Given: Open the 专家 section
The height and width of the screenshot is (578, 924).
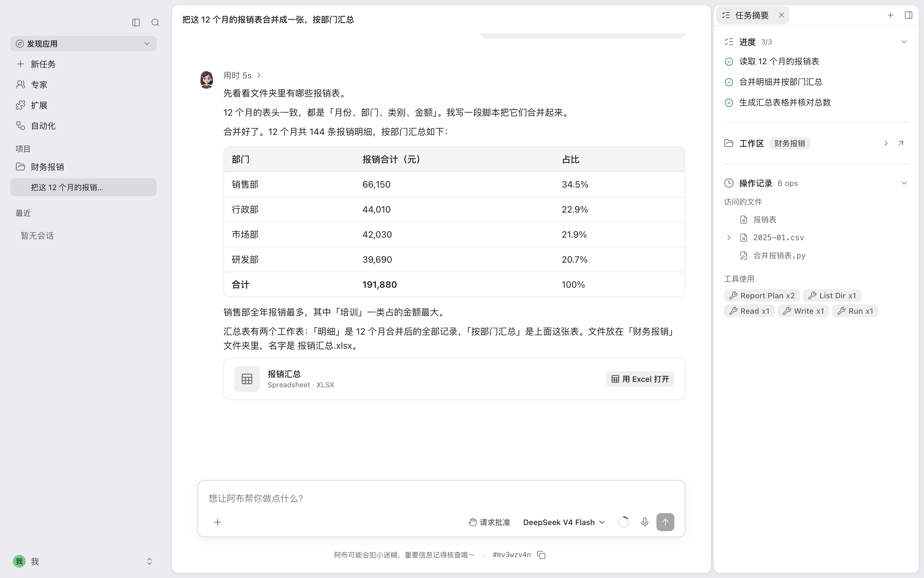Looking at the screenshot, I should 83,84.
